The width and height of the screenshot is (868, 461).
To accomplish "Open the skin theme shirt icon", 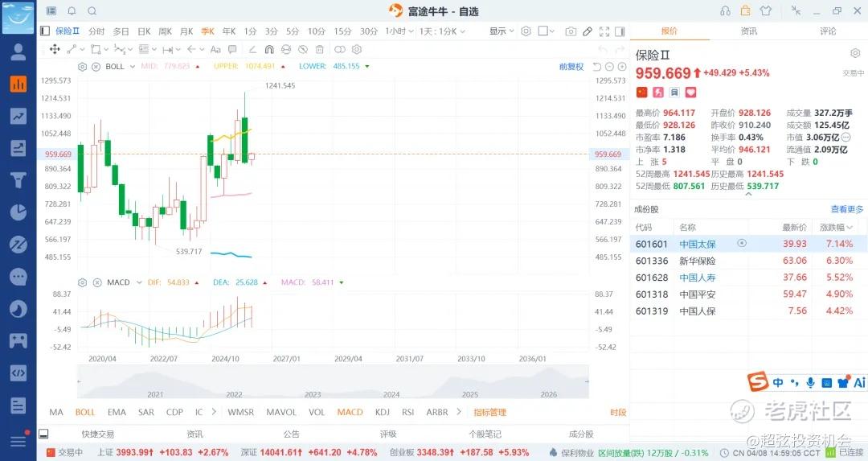I will point(765,11).
